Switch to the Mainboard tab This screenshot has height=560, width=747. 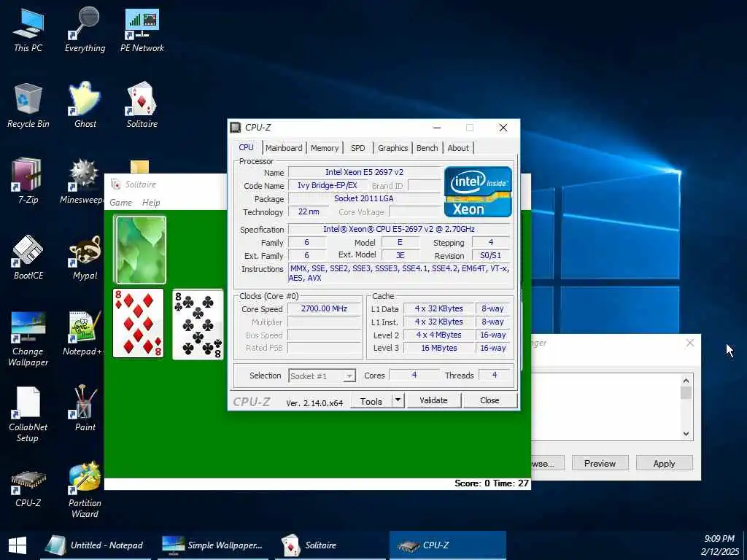pos(284,148)
